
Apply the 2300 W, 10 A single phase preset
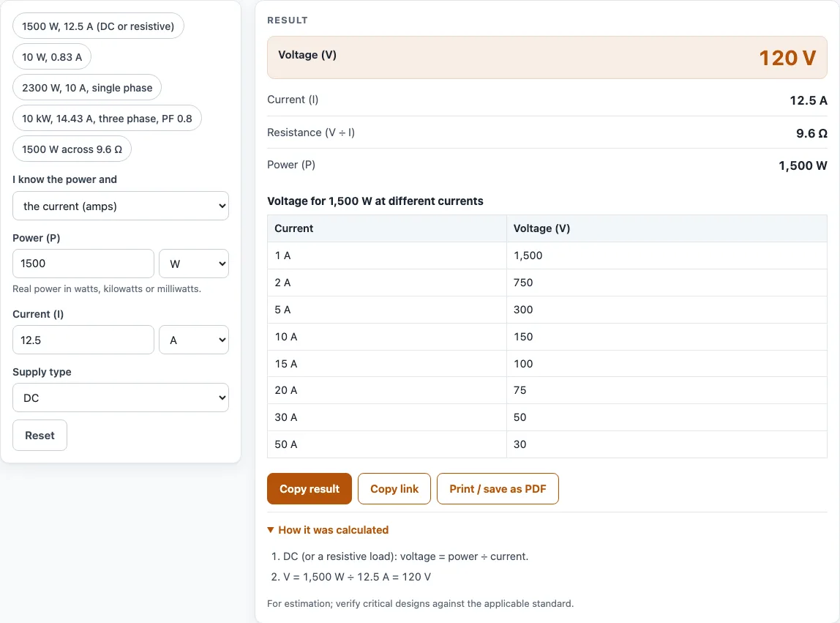click(x=87, y=87)
